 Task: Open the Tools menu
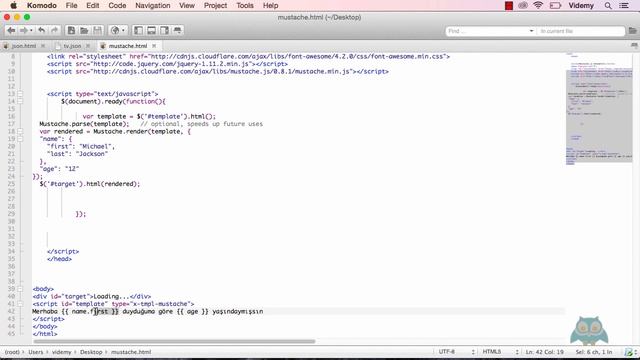[x=245, y=6]
